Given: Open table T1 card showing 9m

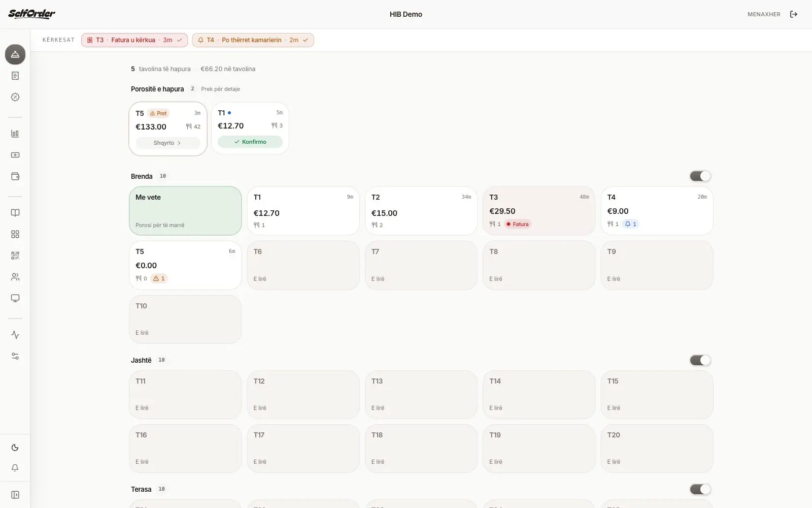Looking at the screenshot, I should 303,211.
